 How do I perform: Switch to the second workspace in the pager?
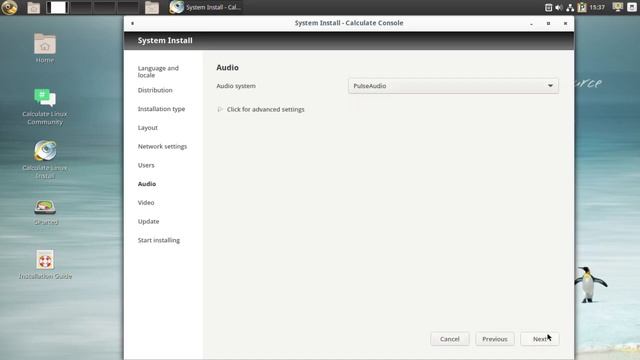click(x=80, y=7)
